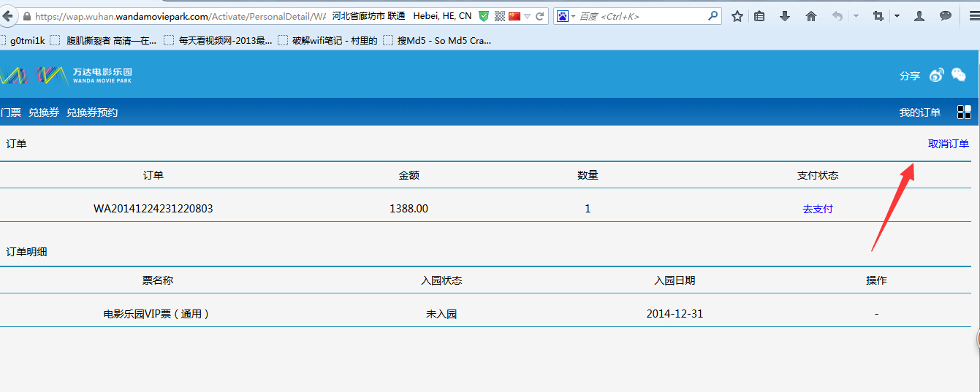Click the 电影乐园VIP票（通用） ticket name

point(157,314)
